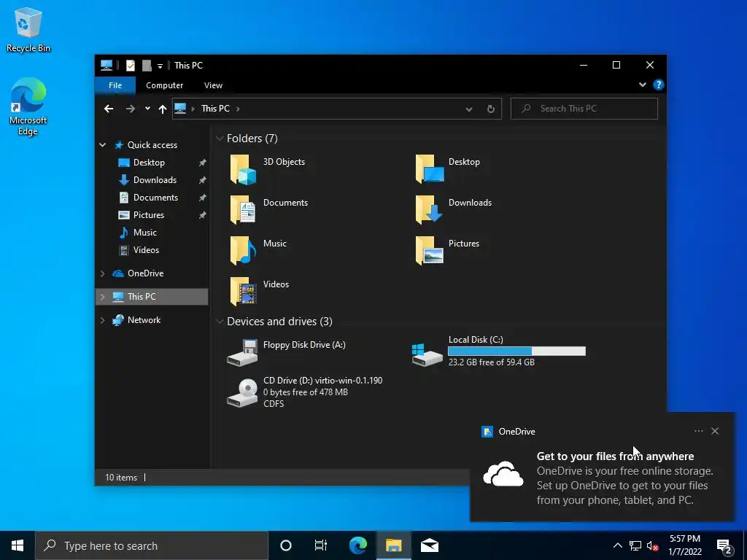Screen dimensions: 747x560
Task: Unpin Documents from Quick access
Action: click(x=203, y=198)
